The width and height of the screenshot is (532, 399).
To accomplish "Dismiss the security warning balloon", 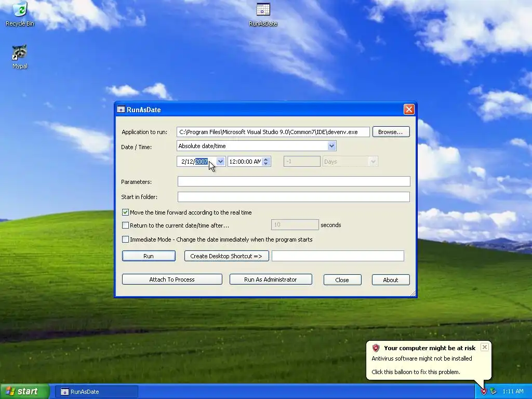I will click(x=485, y=347).
